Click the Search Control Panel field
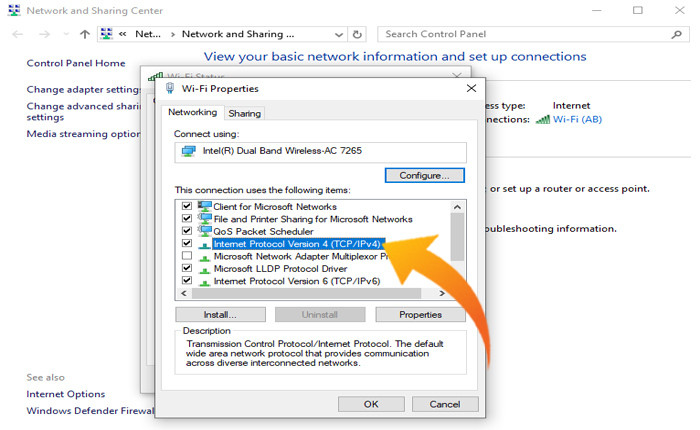 pyautogui.click(x=520, y=34)
